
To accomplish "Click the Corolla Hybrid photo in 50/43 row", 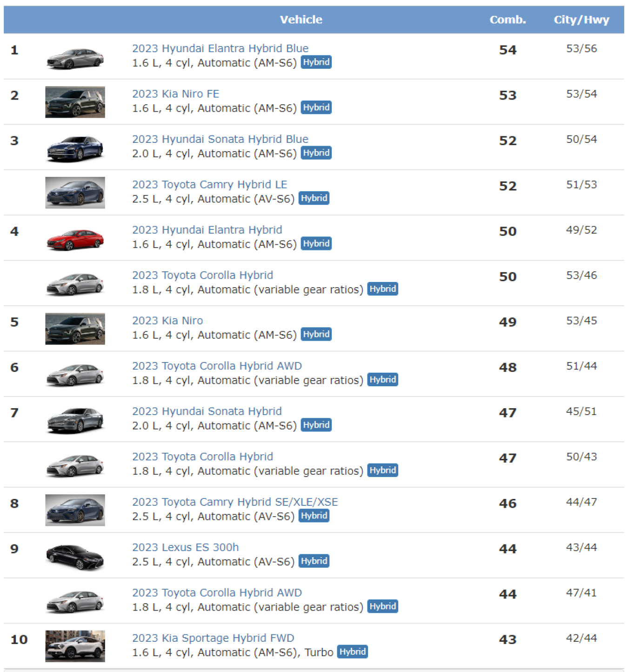I will pos(75,465).
